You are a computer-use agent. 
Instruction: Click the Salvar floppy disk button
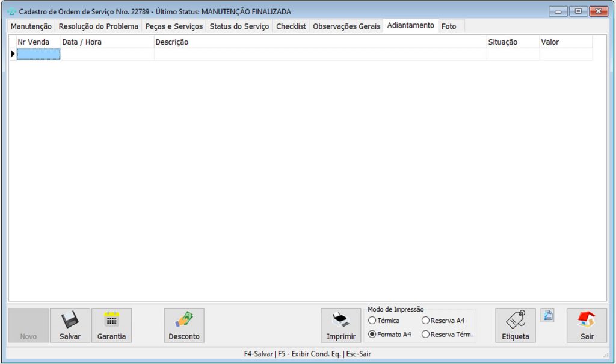point(70,325)
